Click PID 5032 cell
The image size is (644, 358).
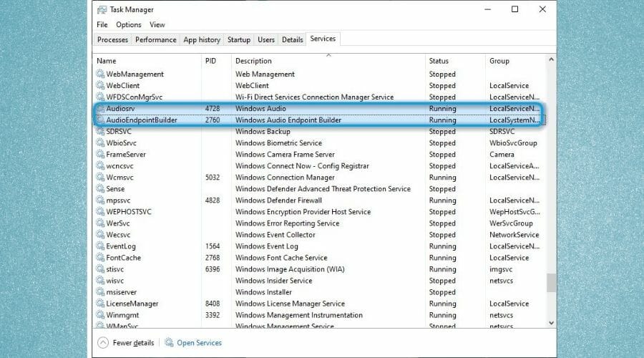[x=213, y=178]
